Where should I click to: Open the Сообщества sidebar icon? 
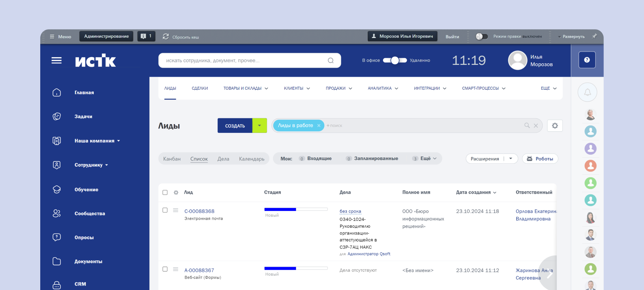(x=57, y=213)
